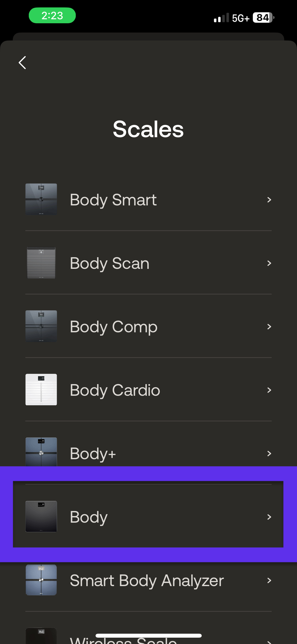297x644 pixels.
Task: Select the Body Scan label
Action: [110, 264]
